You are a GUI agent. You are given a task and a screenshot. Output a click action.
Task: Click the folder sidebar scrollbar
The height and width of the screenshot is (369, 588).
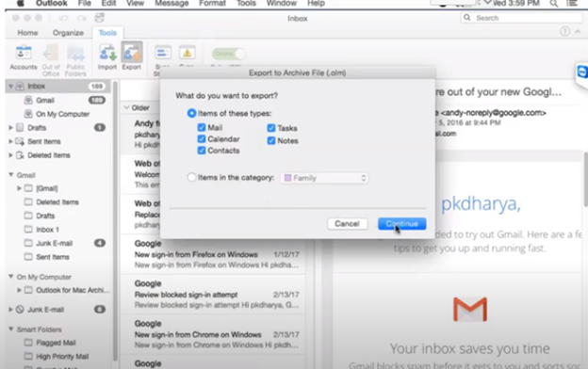coord(115,221)
